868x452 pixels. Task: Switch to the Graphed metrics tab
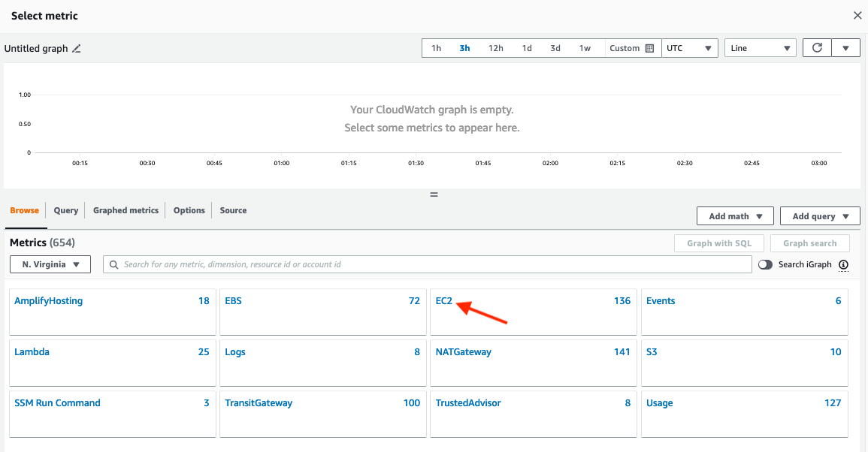(x=126, y=210)
